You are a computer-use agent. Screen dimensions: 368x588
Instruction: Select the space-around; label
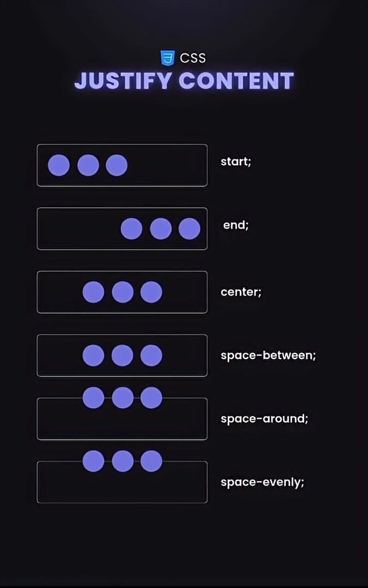tap(264, 418)
